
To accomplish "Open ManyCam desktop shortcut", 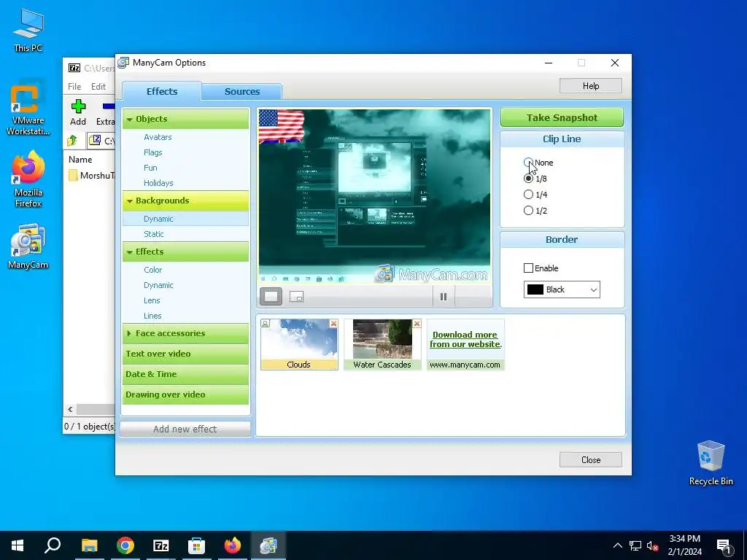I will [28, 246].
